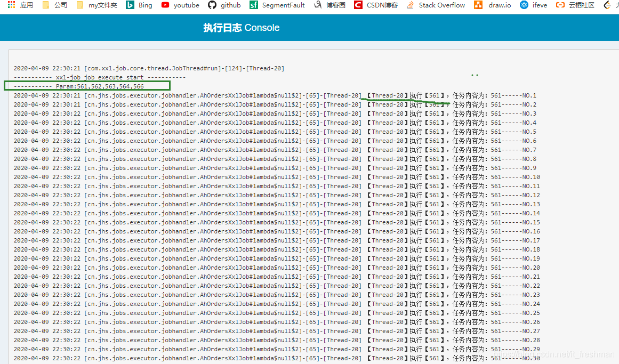This screenshot has height=364, width=619.
Task: Click the log line ending 561------NO.10
Action: [x=277, y=177]
